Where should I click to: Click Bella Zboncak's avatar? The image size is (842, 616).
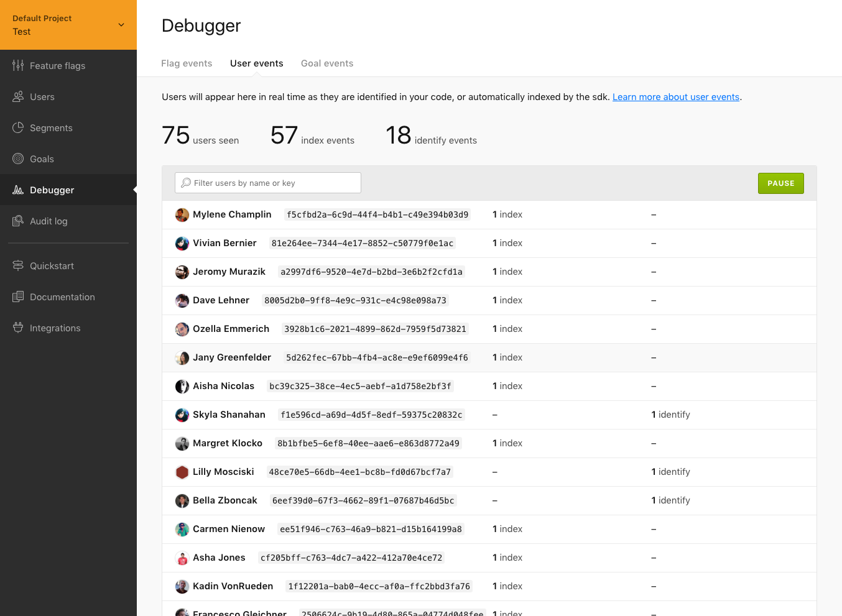(182, 501)
